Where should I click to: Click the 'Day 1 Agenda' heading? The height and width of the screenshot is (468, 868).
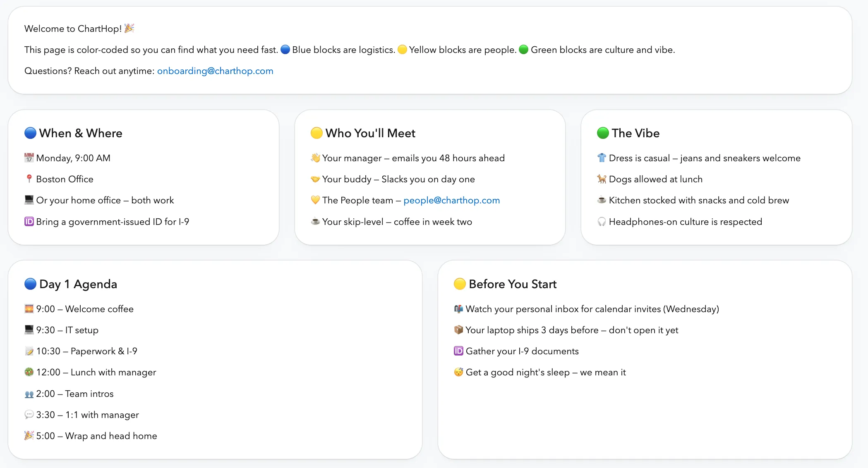(x=78, y=284)
